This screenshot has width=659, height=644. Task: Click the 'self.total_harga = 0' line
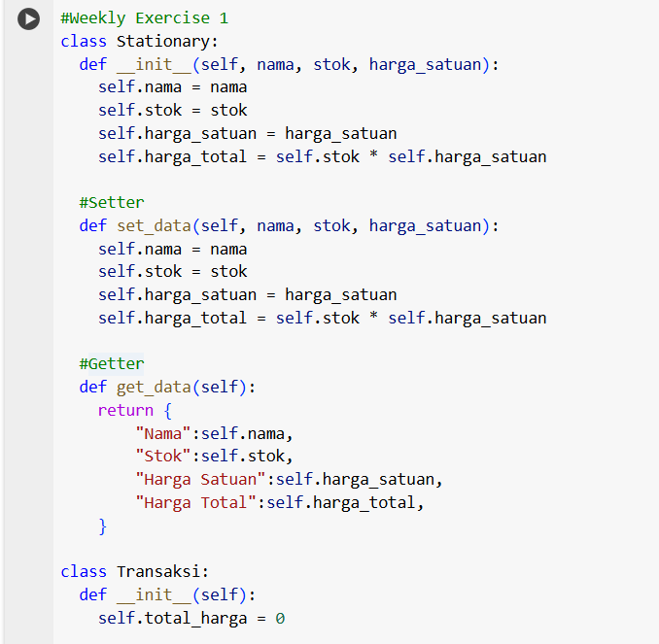point(191,619)
